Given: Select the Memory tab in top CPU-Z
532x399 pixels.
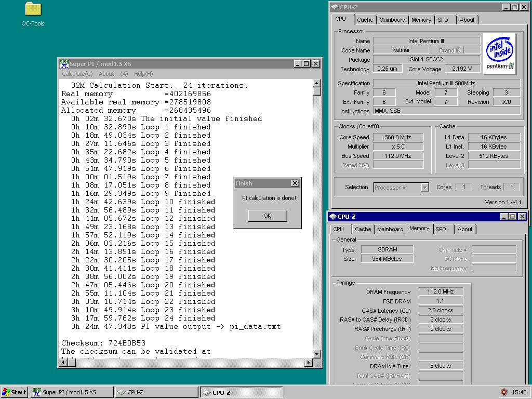Looking at the screenshot, I should tap(421, 20).
